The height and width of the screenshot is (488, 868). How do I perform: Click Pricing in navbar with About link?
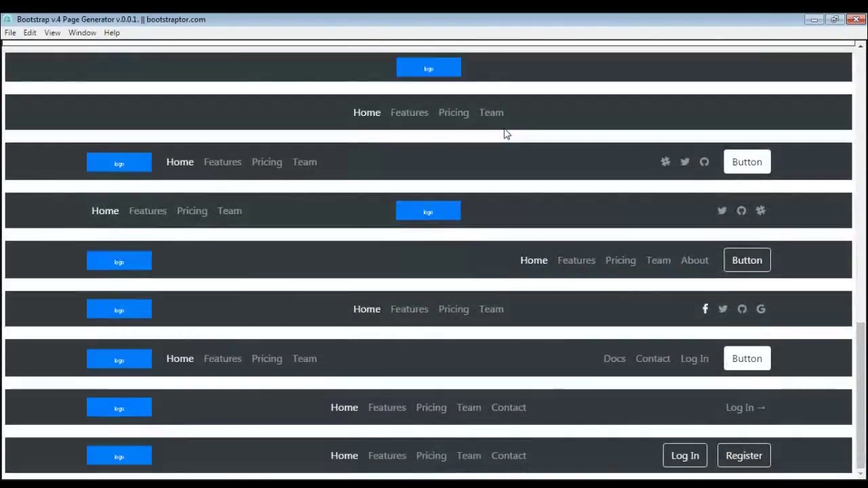[x=620, y=260]
